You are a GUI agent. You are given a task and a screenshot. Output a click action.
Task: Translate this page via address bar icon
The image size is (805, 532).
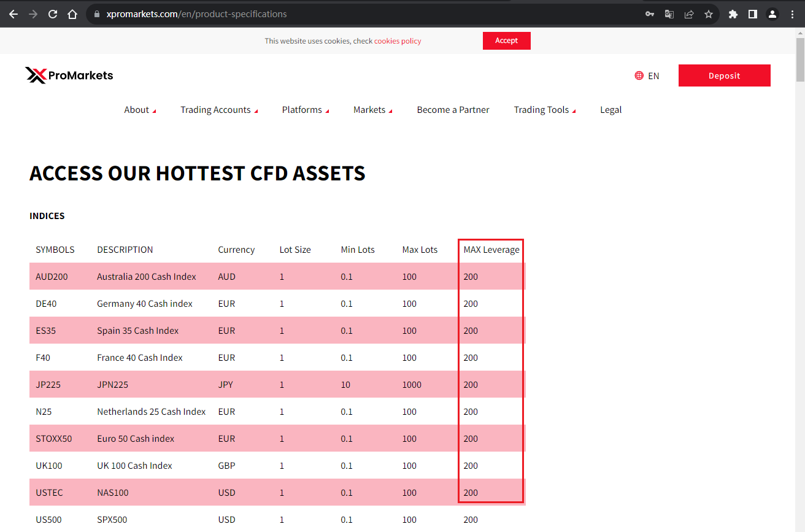coord(669,14)
